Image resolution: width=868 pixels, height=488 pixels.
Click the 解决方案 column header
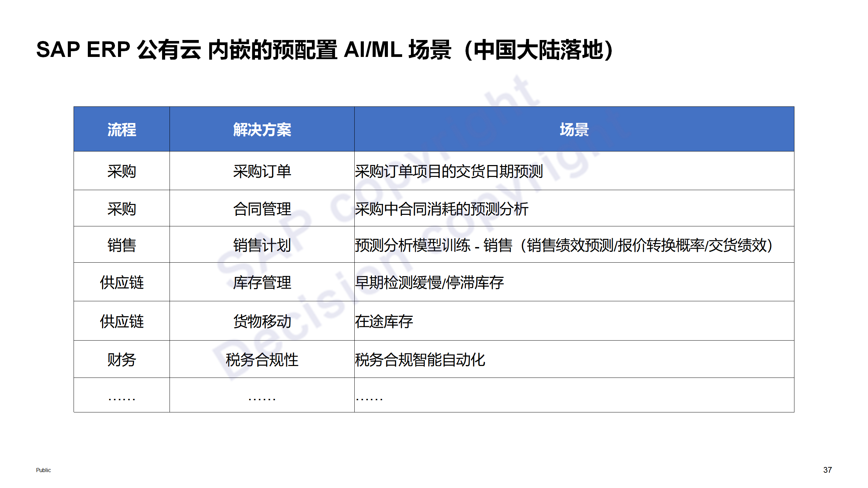pyautogui.click(x=262, y=129)
